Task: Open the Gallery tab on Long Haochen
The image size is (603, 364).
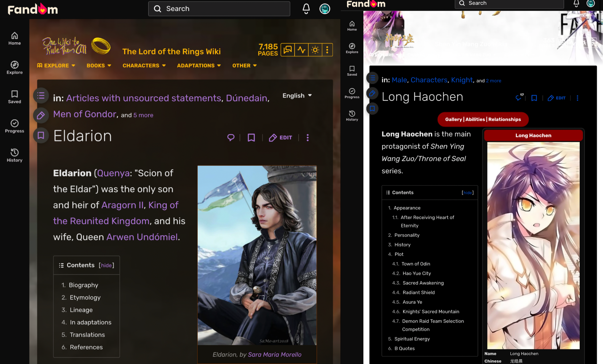Action: [453, 119]
